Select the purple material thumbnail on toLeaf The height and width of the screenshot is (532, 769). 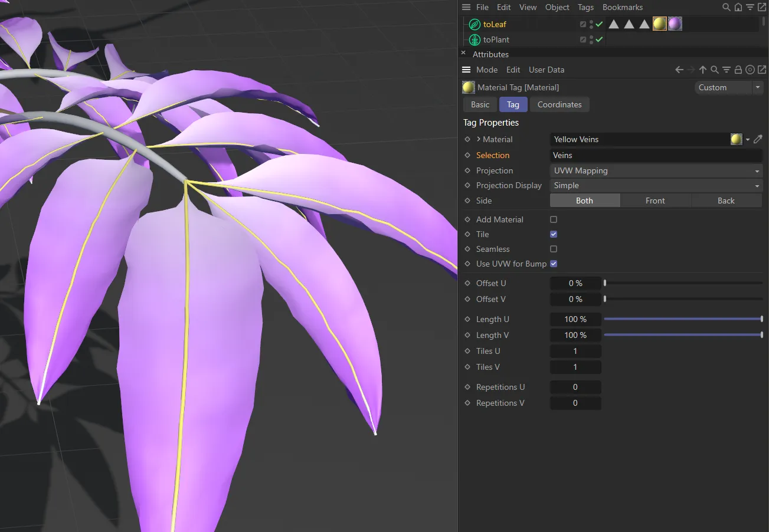[x=675, y=24]
